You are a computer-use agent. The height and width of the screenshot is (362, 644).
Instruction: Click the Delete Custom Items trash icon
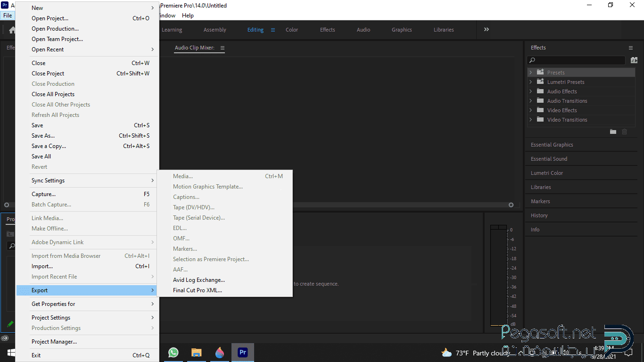(625, 132)
